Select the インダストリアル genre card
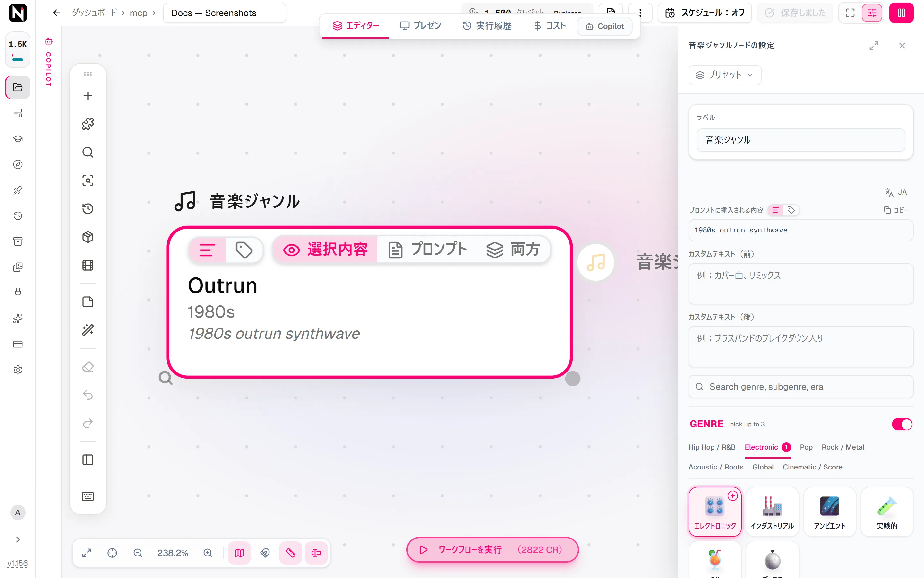Screen dimensions: 924x578 pyautogui.click(x=772, y=512)
